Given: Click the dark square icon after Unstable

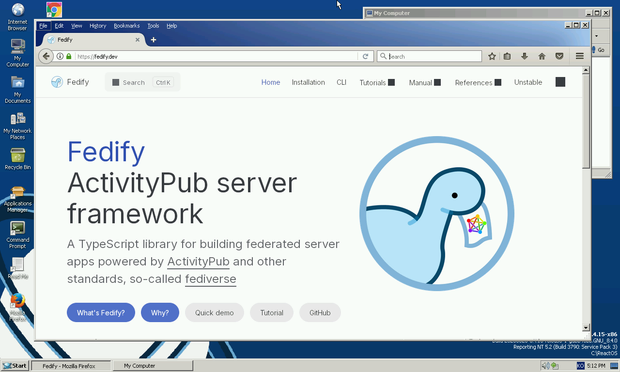Looking at the screenshot, I should click(560, 82).
